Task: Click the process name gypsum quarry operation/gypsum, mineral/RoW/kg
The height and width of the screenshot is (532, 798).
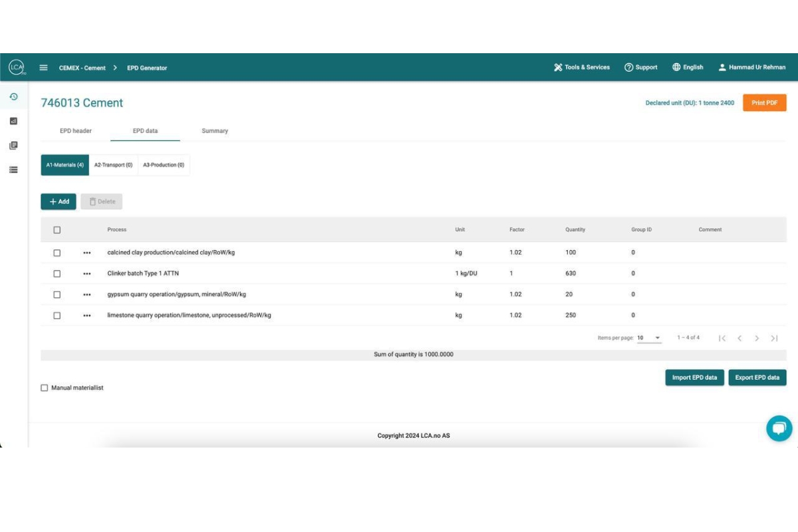Action: pos(176,295)
